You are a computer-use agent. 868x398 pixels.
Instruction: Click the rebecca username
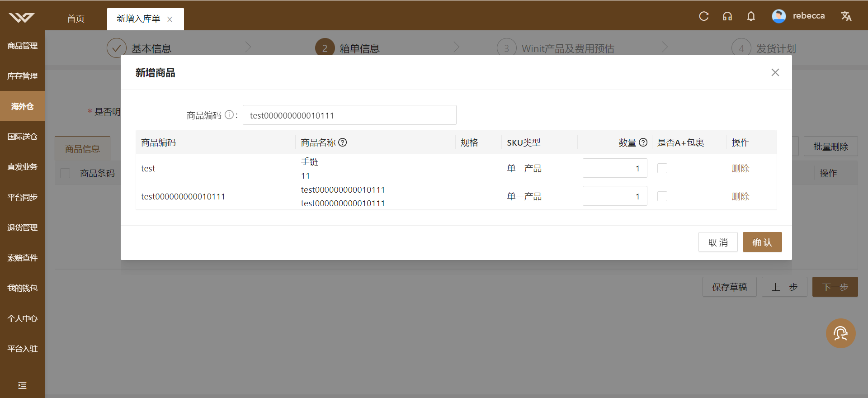coord(809,15)
